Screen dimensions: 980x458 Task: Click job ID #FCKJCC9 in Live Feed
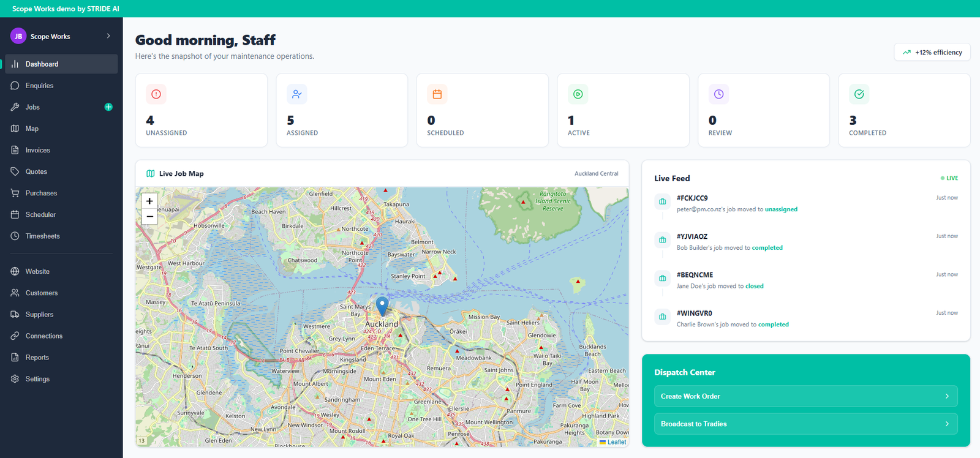(692, 198)
